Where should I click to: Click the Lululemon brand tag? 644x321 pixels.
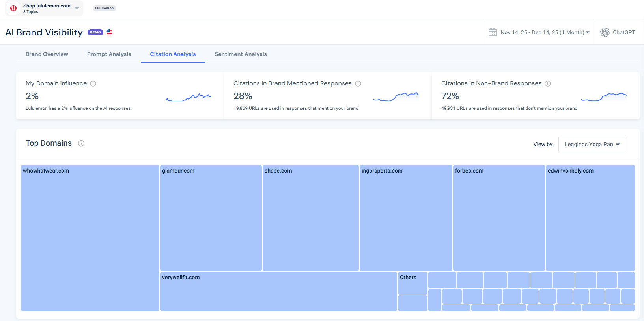point(104,8)
